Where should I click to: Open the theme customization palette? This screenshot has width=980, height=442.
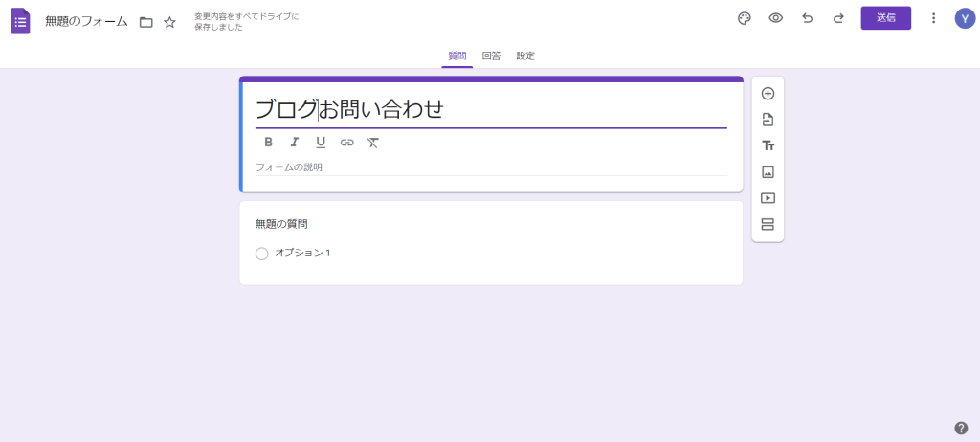(745, 18)
